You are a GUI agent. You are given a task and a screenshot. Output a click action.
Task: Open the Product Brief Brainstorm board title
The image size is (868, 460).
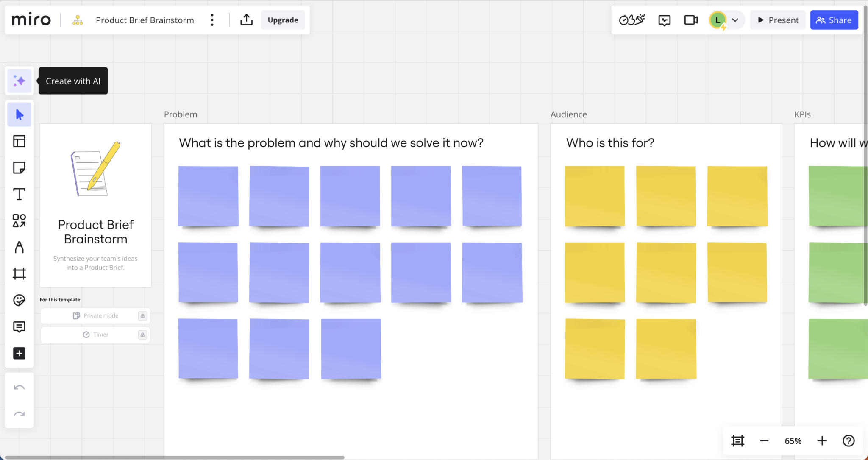coord(145,20)
